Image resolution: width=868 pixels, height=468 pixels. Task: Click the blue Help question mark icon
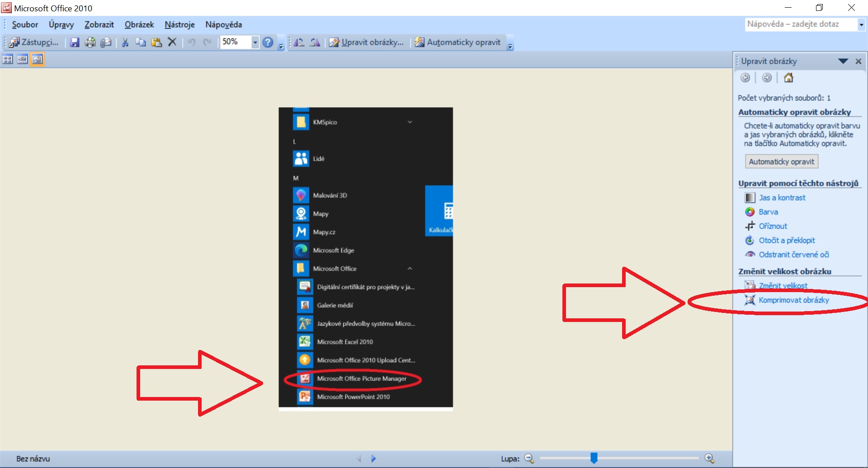coord(268,42)
